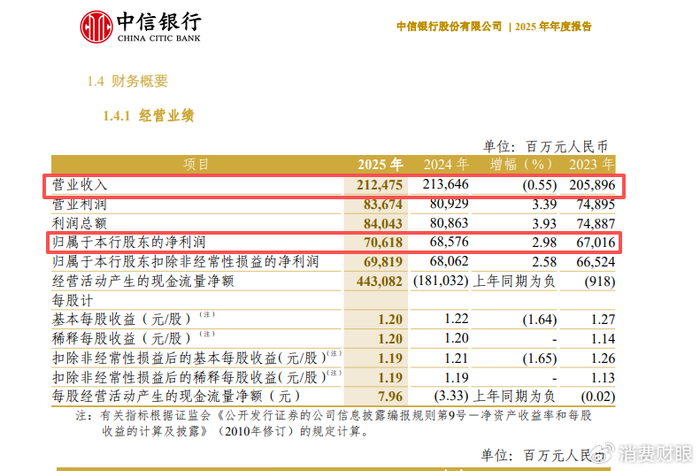Select the 营业收入 change value (0.55)
The width and height of the screenshot is (700, 471).
(x=539, y=185)
